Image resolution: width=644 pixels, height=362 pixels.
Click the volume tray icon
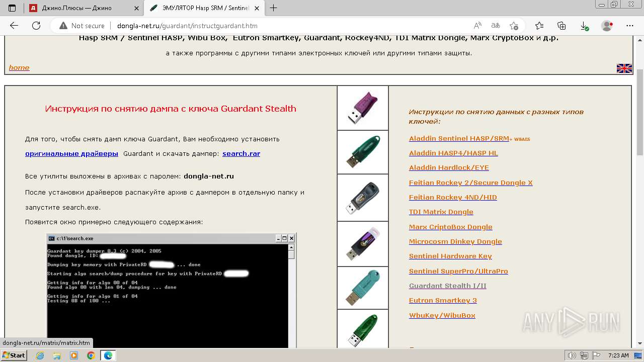pyautogui.click(x=572, y=355)
